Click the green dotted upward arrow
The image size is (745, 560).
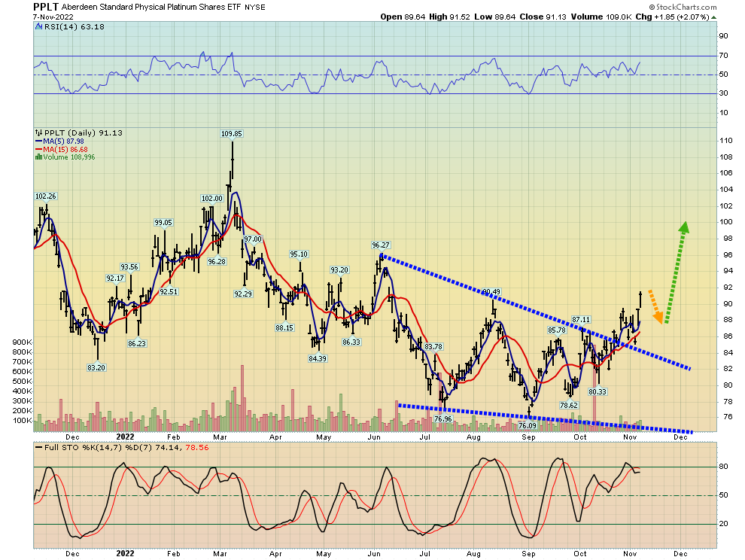[x=675, y=271]
